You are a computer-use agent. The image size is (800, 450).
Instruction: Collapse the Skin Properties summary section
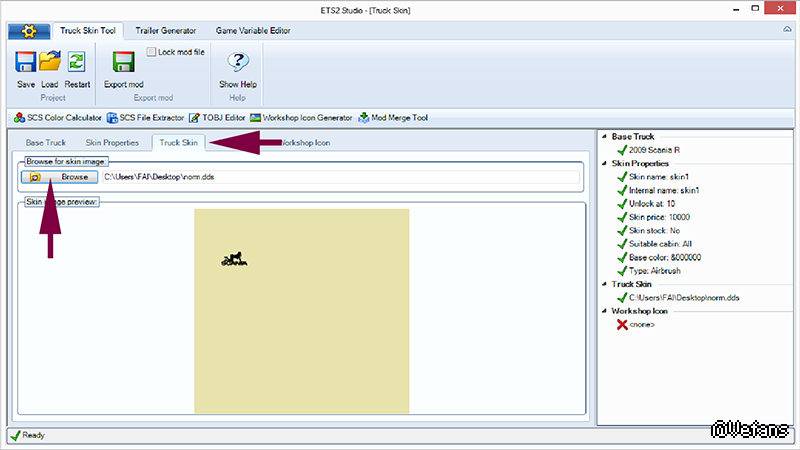pyautogui.click(x=605, y=162)
